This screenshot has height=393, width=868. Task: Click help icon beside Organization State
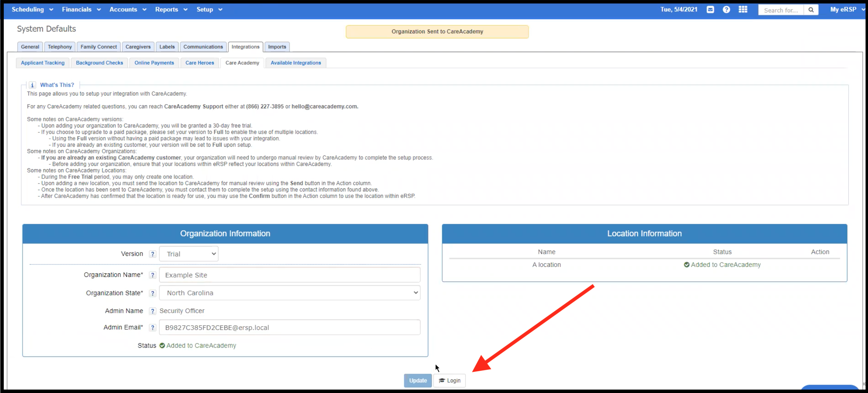click(153, 293)
